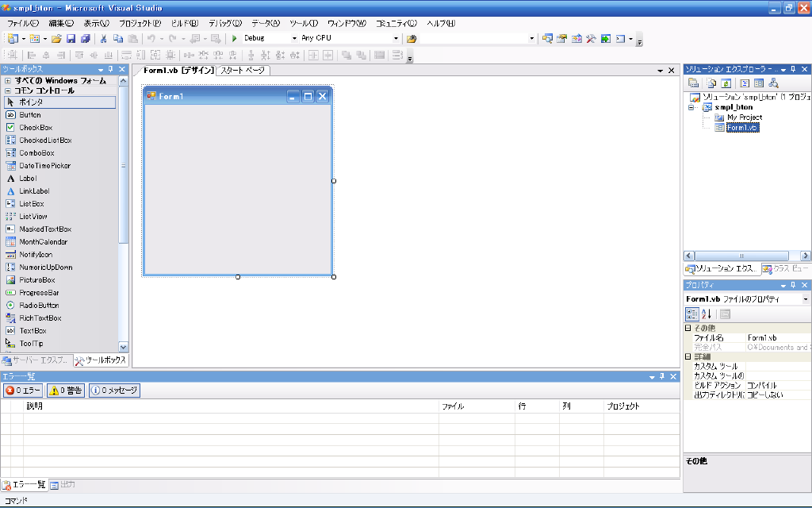
Task: Click the Open File folder icon
Action: click(56, 38)
